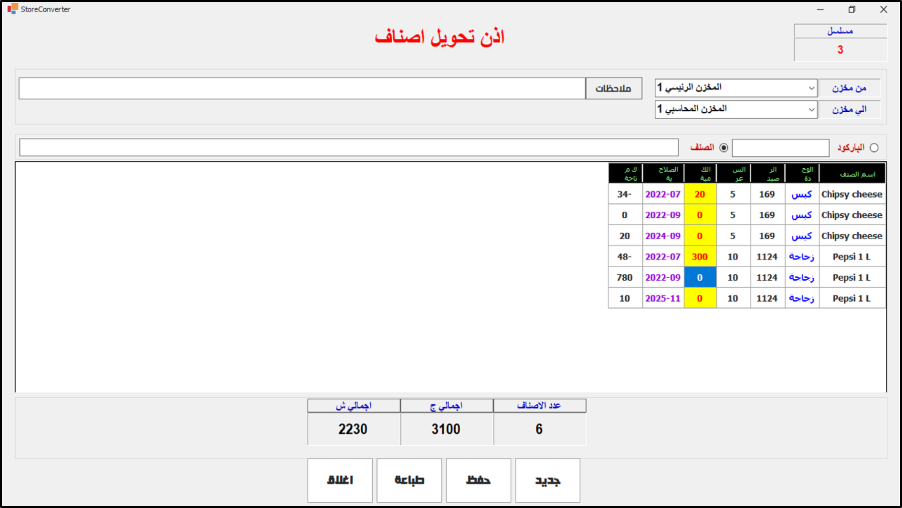The image size is (902, 508).
Task: Maximize the StoreConverter window
Action: (851, 9)
